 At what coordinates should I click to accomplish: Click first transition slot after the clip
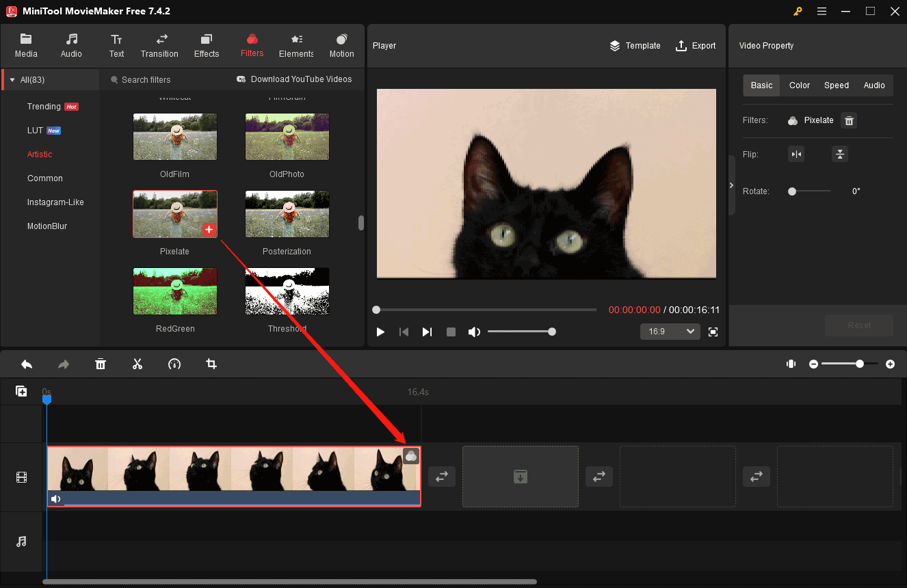(x=442, y=477)
